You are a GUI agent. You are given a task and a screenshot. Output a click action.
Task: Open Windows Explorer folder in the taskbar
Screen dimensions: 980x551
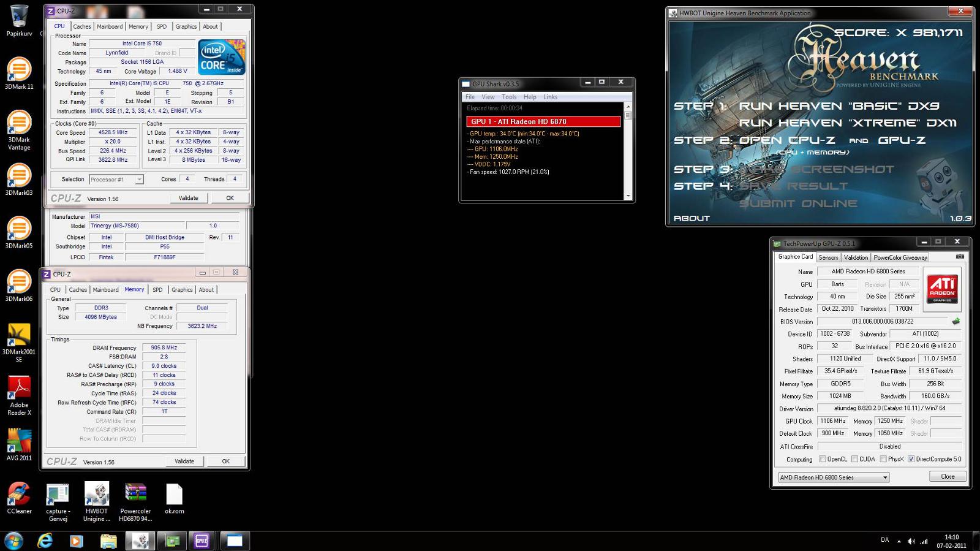(108, 541)
